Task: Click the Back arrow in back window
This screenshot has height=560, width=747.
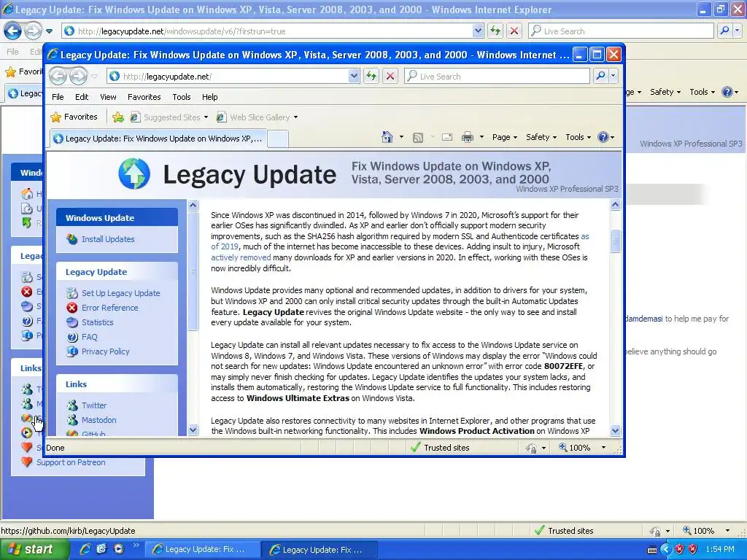Action: pos(13,31)
